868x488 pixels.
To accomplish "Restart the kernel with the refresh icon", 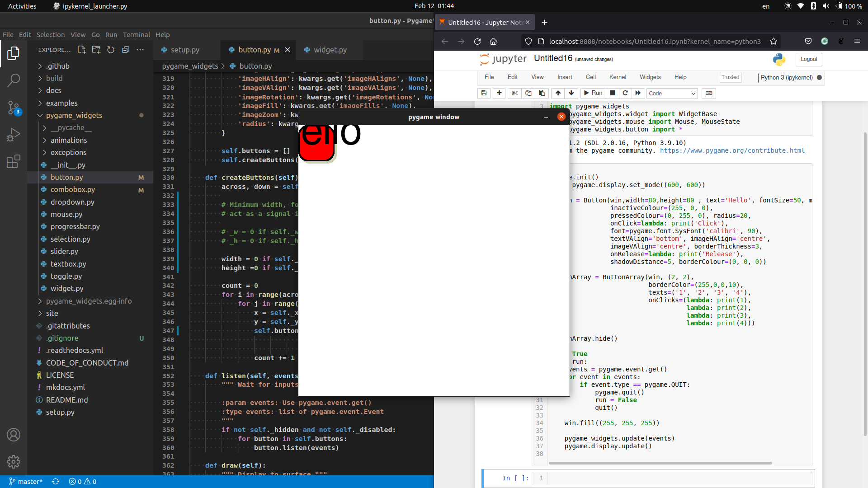I will [625, 93].
